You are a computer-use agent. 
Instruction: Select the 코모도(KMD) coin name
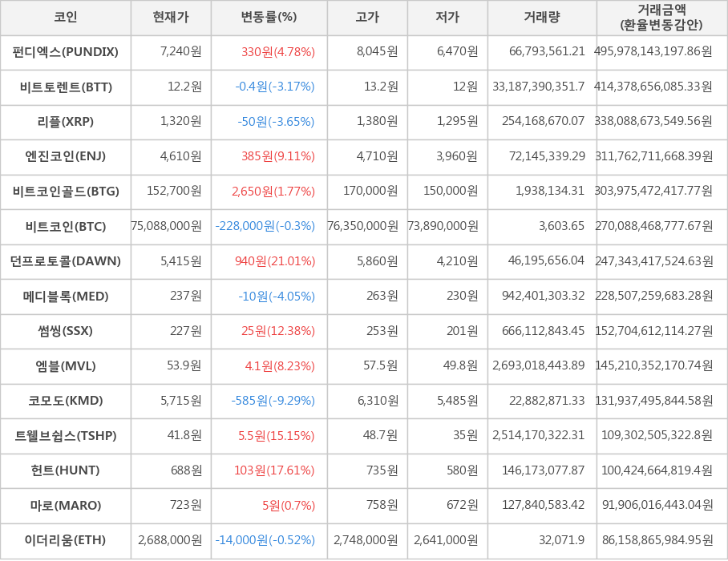coord(66,401)
